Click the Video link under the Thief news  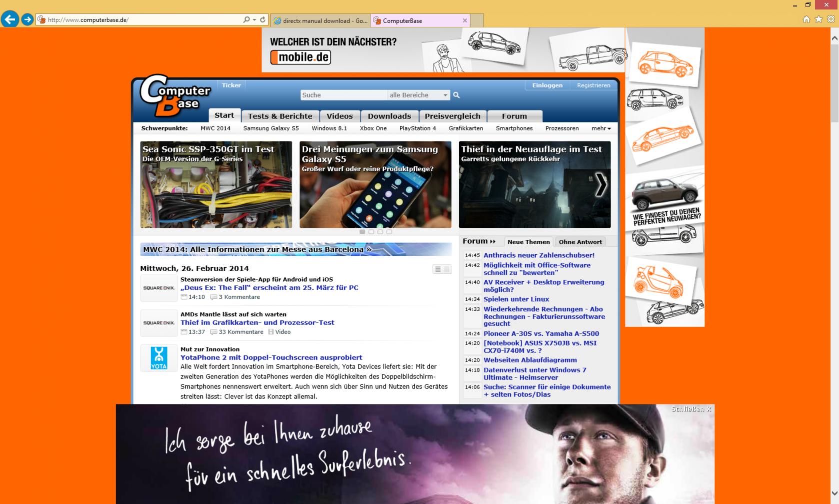[279, 332]
